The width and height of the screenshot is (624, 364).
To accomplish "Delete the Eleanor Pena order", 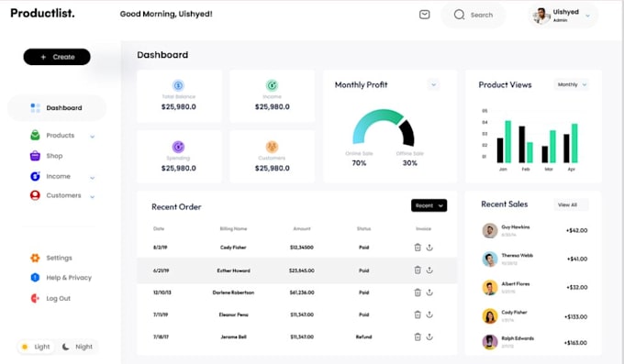I will coord(418,314).
